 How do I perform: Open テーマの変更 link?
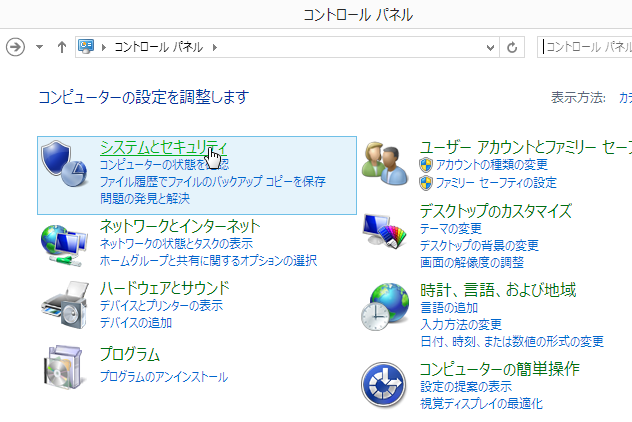coord(451,229)
